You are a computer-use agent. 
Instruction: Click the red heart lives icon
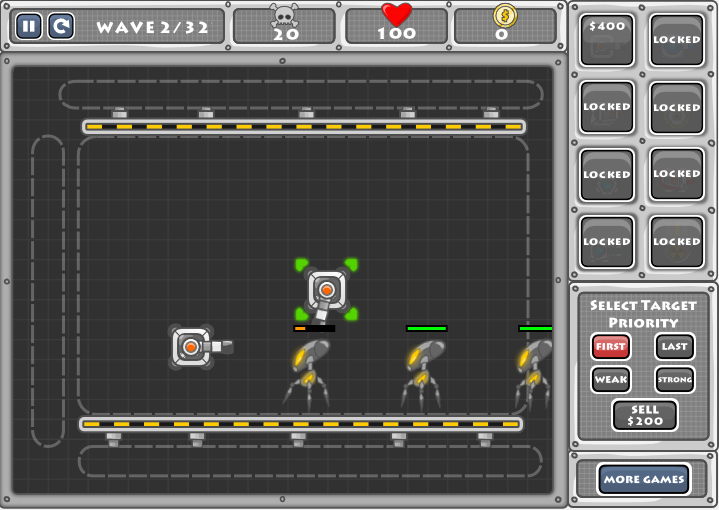click(397, 14)
